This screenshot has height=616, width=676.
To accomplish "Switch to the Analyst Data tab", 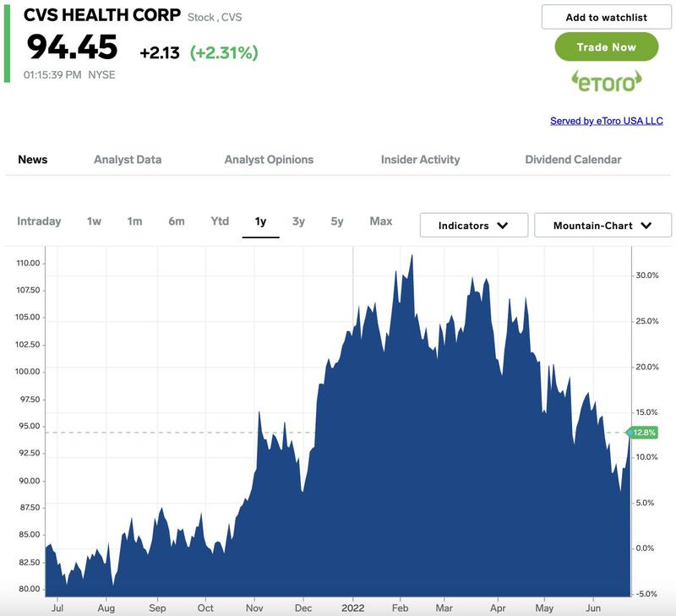I will tap(128, 160).
